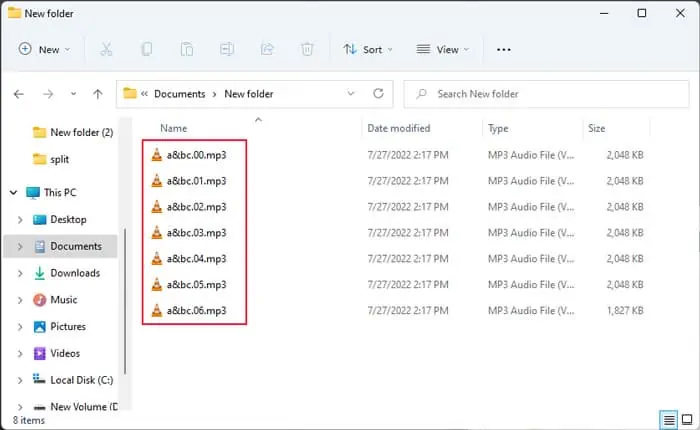Select This PC in navigation pane
700x430 pixels.
coord(51,192)
